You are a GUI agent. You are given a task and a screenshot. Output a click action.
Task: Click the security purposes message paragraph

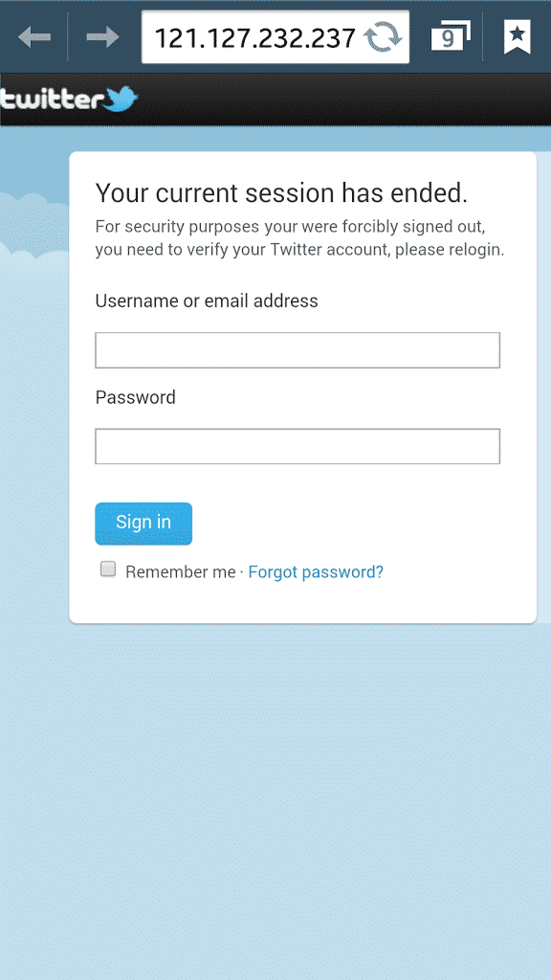(299, 238)
